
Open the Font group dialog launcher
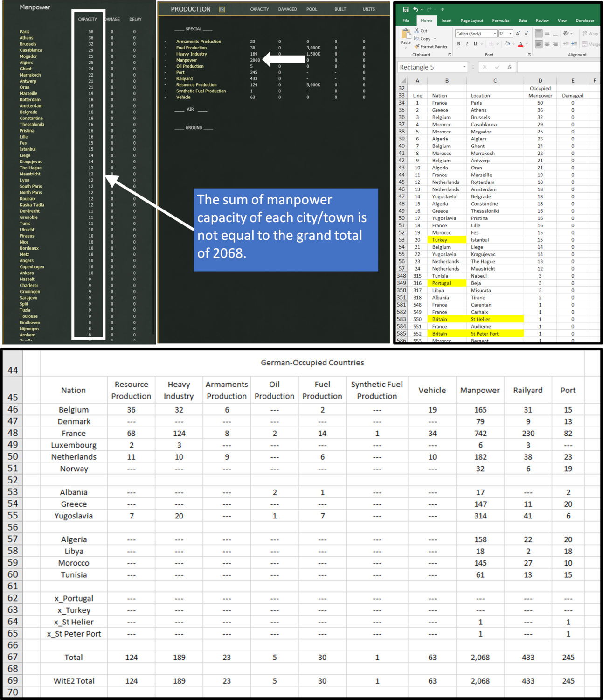529,55
